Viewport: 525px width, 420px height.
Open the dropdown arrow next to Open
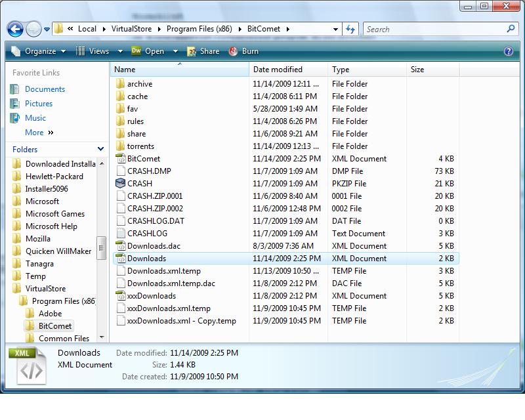click(x=174, y=51)
